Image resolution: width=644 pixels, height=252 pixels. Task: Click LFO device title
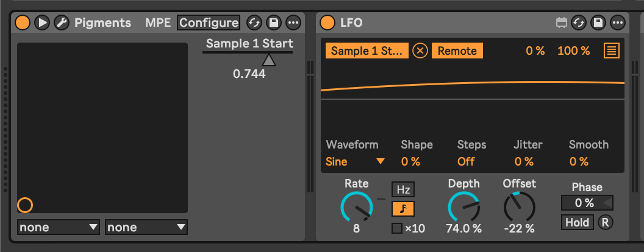point(351,23)
